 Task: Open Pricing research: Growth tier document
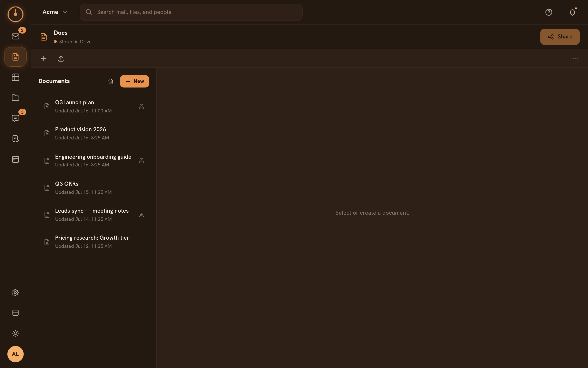(x=94, y=242)
